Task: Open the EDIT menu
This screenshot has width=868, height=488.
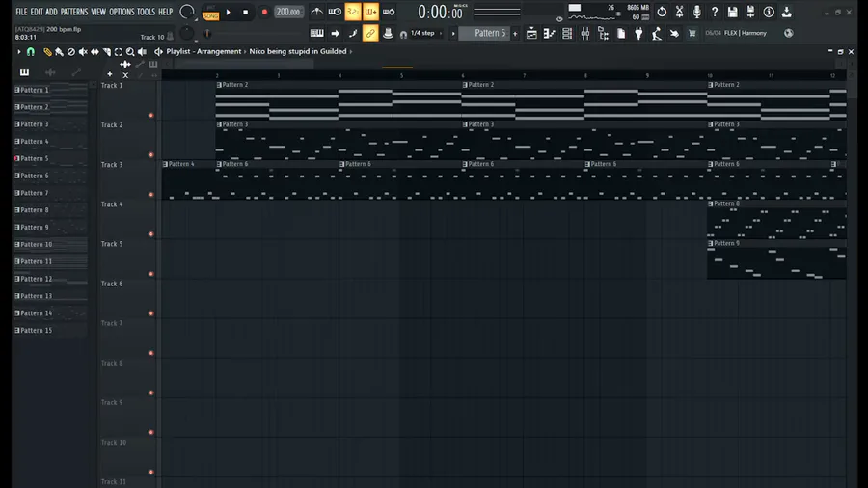Action: point(37,12)
